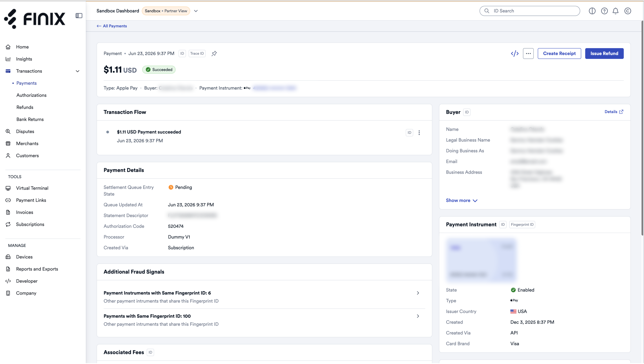Click the blurred payment instrument link

pyautogui.click(x=274, y=88)
